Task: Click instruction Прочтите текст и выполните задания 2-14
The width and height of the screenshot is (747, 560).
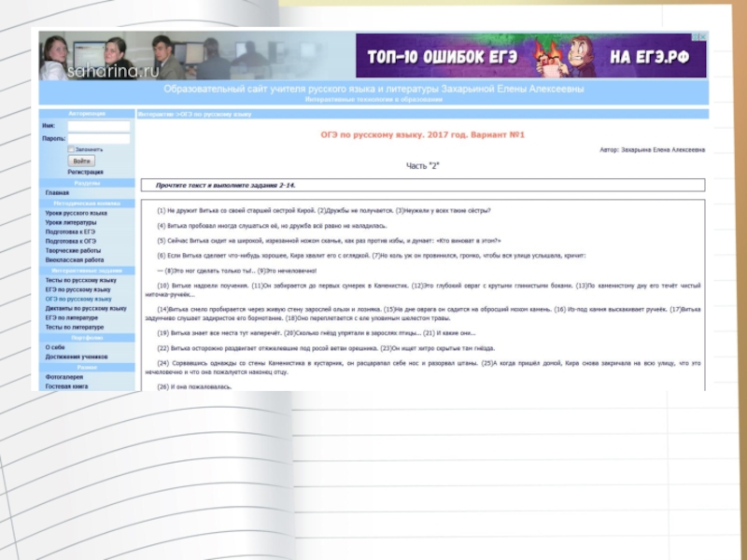Action: click(225, 185)
